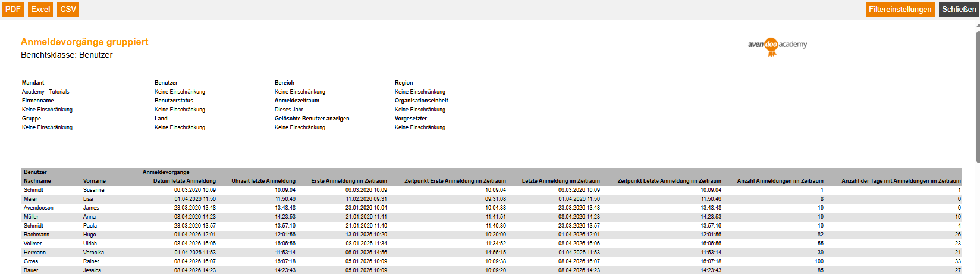Click Gelöschte Benutzer anzeigen label
Image resolution: width=980 pixels, height=274 pixels.
pyautogui.click(x=312, y=119)
